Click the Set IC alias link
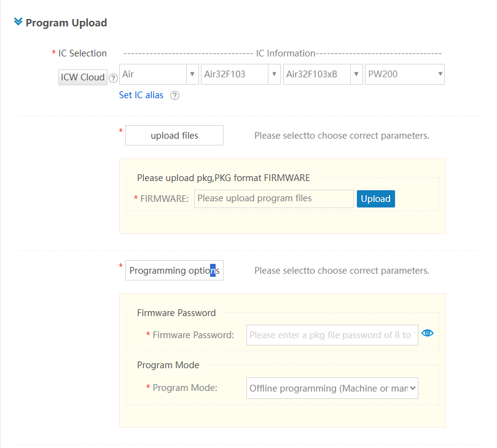The height and width of the screenshot is (448, 497). tap(141, 95)
